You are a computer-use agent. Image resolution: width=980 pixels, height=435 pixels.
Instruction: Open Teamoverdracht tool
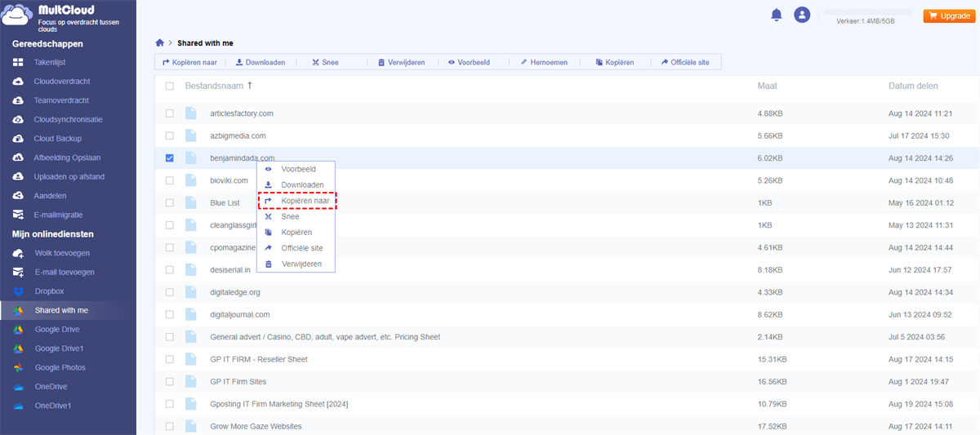pos(61,100)
